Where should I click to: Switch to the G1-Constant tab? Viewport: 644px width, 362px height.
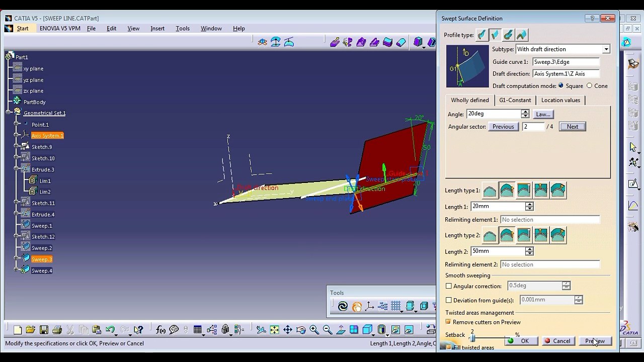[x=515, y=100]
